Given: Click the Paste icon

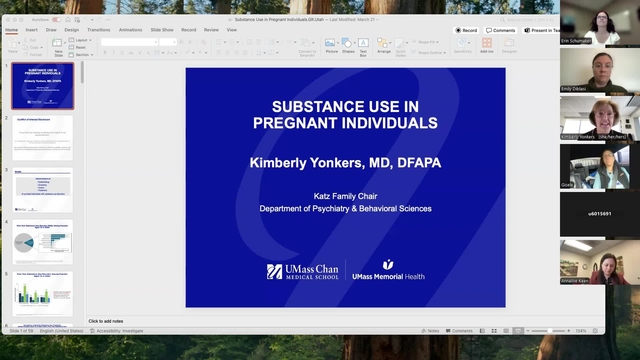Looking at the screenshot, I should tap(13, 44).
